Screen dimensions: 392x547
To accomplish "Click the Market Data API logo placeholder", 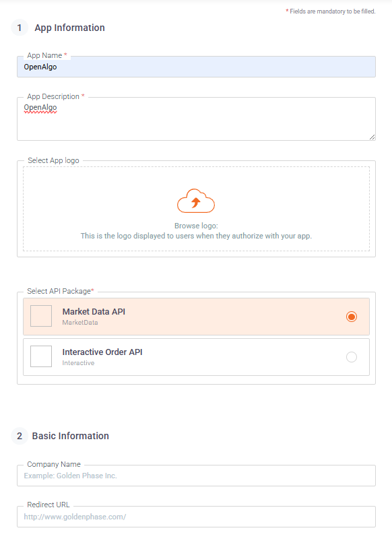I will (x=41, y=316).
